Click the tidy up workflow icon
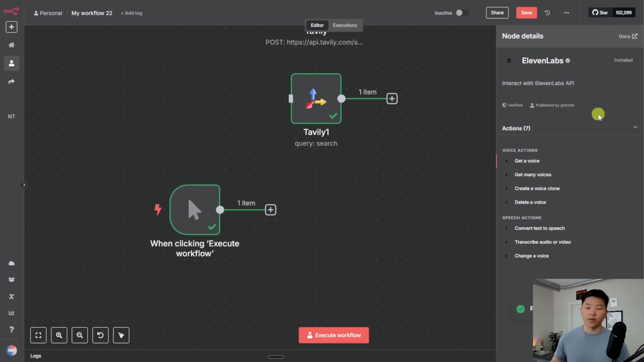 pos(121,335)
